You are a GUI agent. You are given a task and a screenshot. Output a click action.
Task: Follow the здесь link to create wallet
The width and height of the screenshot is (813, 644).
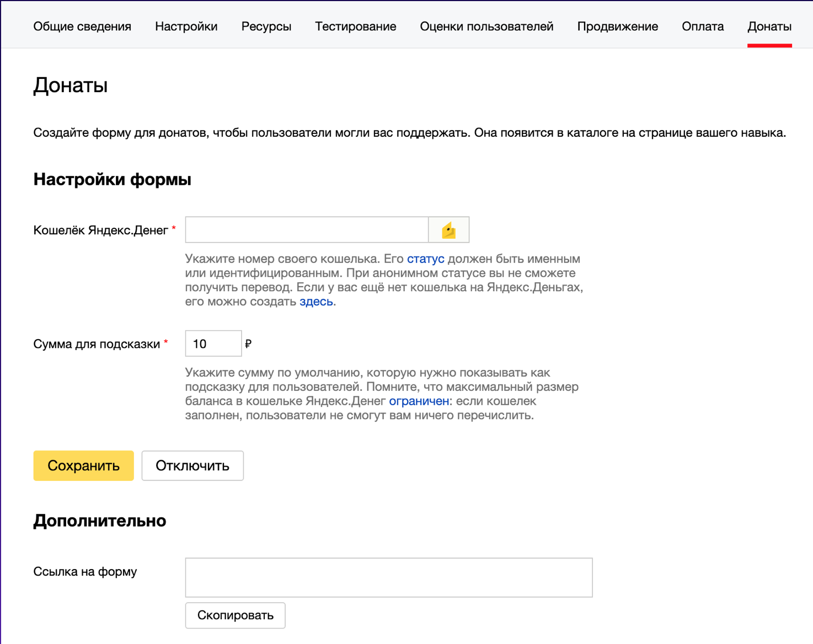click(316, 302)
